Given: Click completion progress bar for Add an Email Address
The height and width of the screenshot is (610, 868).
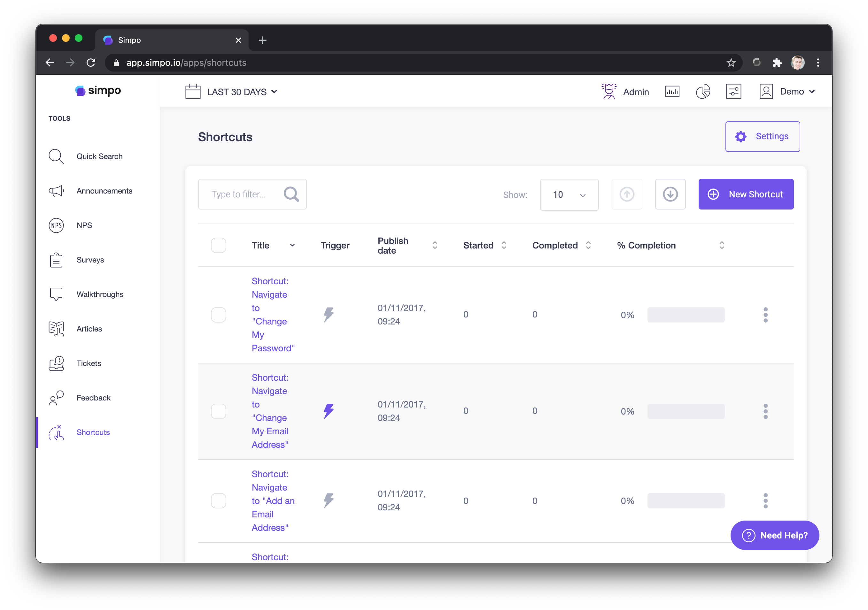Looking at the screenshot, I should click(x=686, y=500).
